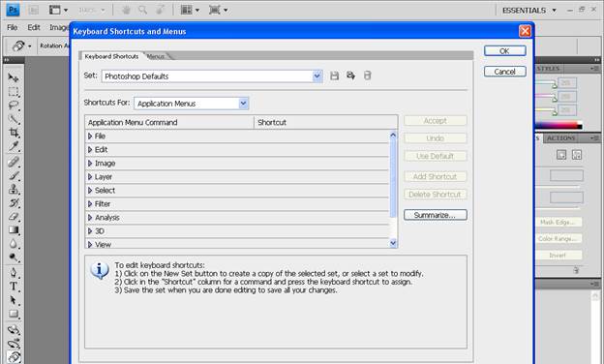Open the Set dropdown showing Photoshop Defaults
The width and height of the screenshot is (604, 364).
[212, 76]
